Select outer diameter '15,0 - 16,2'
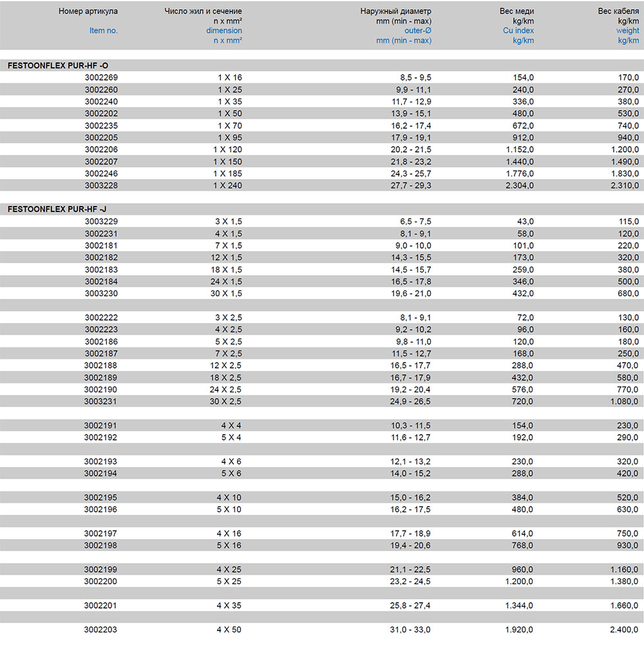The width and height of the screenshot is (644, 655). pos(410,498)
